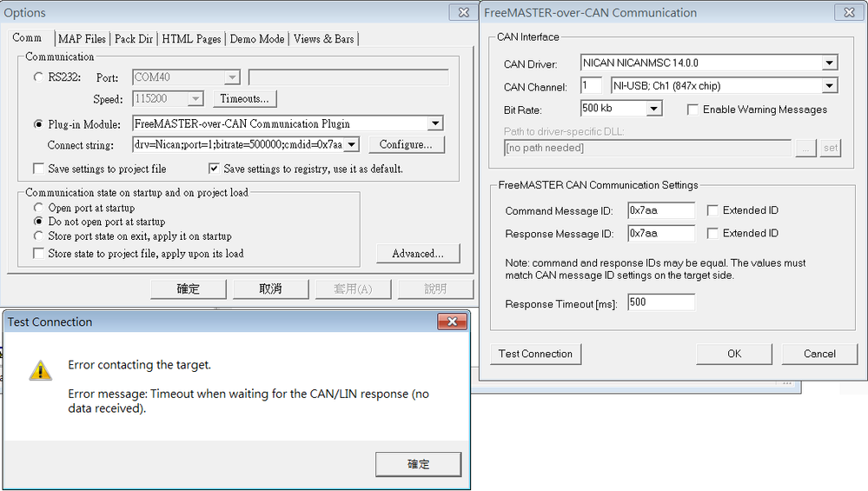Open the CAN Channel device dropdown
868x491 pixels.
coord(829,85)
